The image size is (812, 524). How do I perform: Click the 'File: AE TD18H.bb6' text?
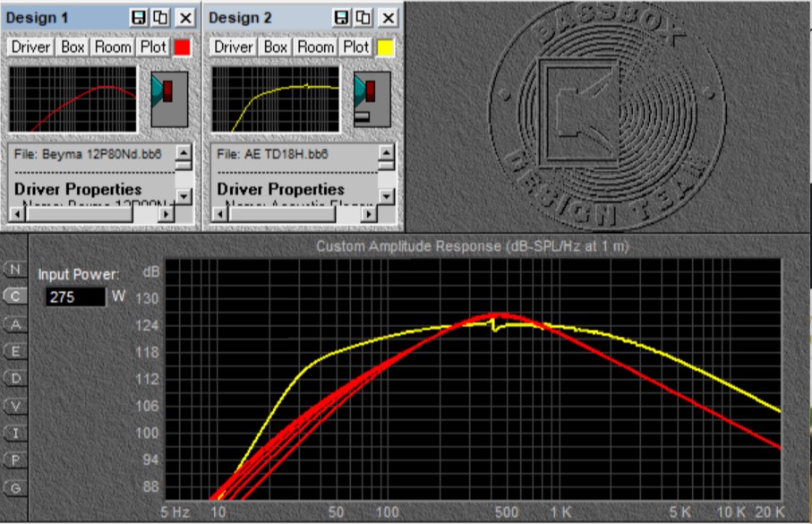pyautogui.click(x=272, y=154)
